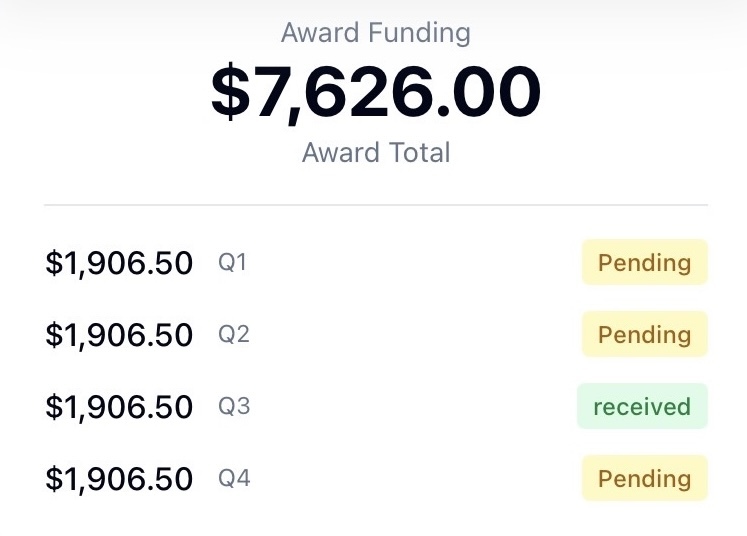Click the Q1 quarter label

(232, 263)
